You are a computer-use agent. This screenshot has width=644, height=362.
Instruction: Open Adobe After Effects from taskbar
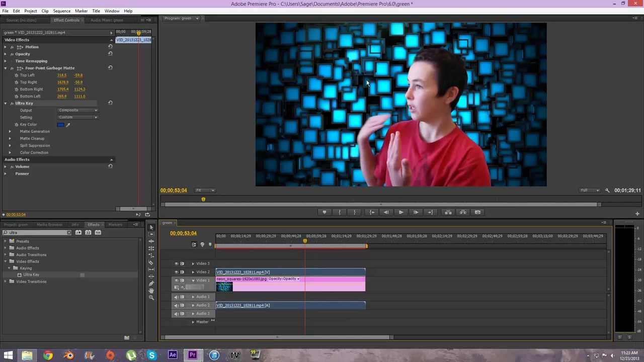point(173,355)
